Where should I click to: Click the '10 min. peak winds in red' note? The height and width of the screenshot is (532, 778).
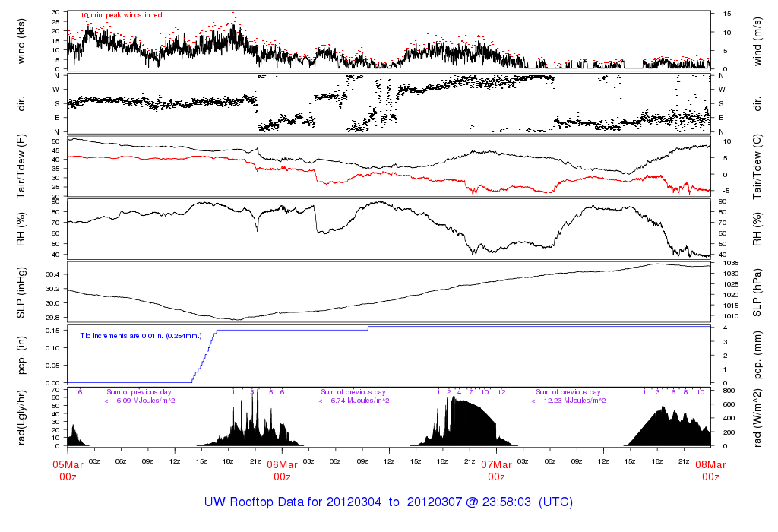coord(121,15)
